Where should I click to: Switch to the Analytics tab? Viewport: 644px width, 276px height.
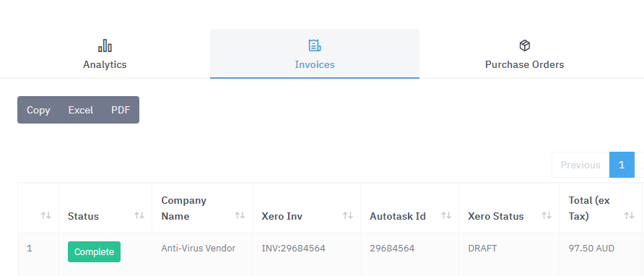click(x=105, y=53)
